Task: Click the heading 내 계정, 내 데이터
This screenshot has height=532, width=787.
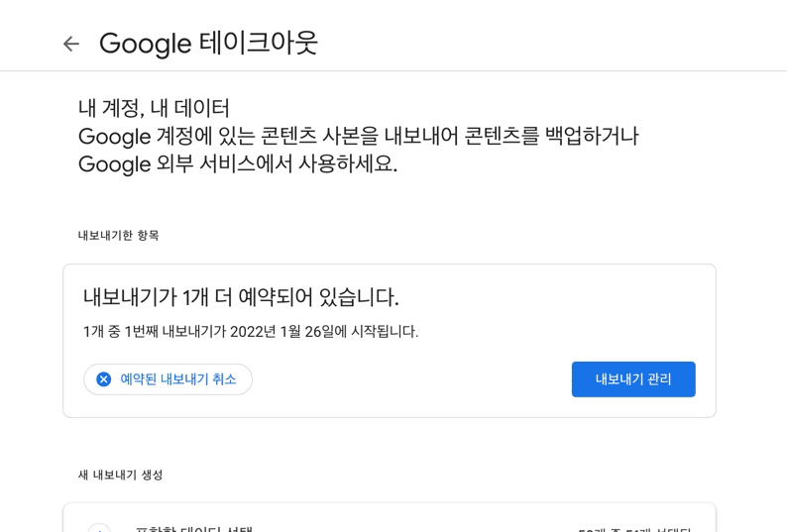Action: [154, 108]
